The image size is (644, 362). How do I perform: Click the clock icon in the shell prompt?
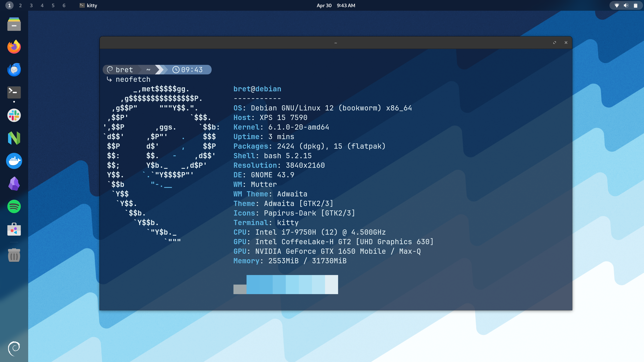click(x=176, y=70)
